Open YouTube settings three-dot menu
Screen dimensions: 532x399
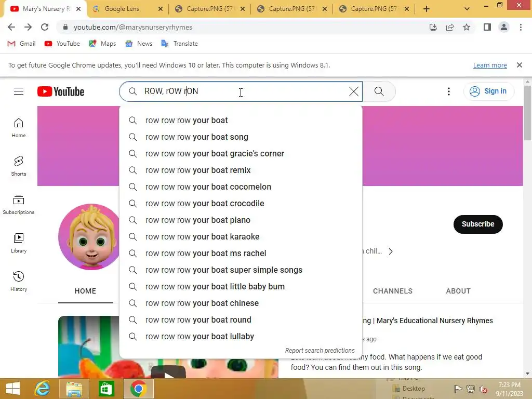448,91
